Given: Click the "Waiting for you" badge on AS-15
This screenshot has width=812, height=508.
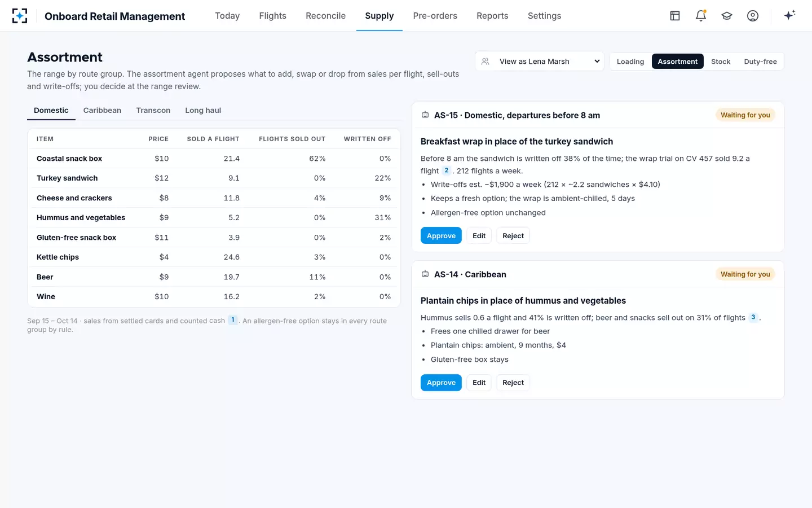Looking at the screenshot, I should (745, 115).
